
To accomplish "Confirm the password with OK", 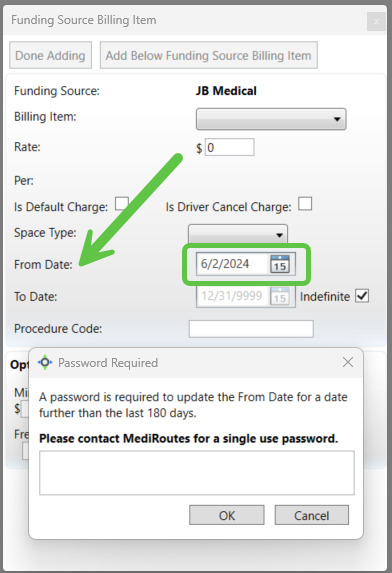I will tap(227, 515).
